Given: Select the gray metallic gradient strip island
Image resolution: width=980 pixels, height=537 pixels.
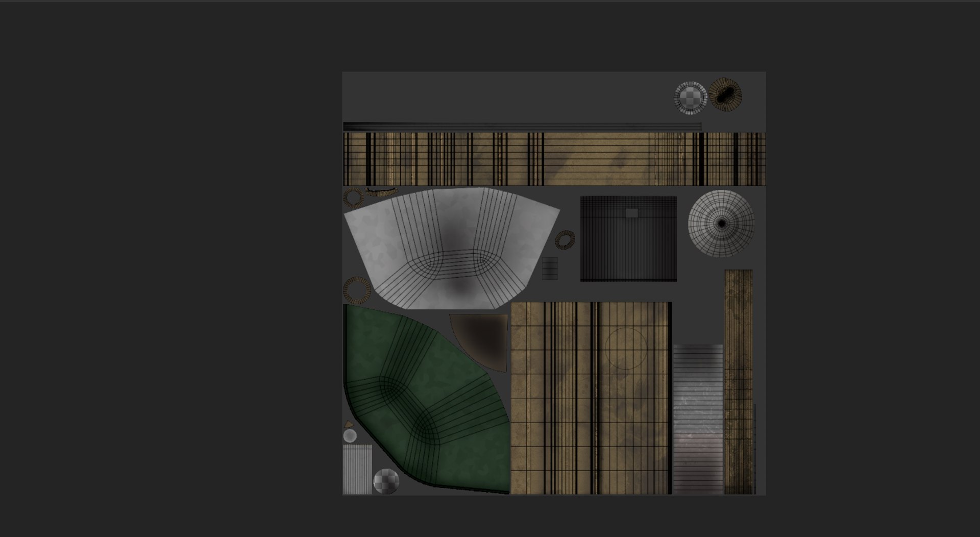Looking at the screenshot, I should click(698, 419).
